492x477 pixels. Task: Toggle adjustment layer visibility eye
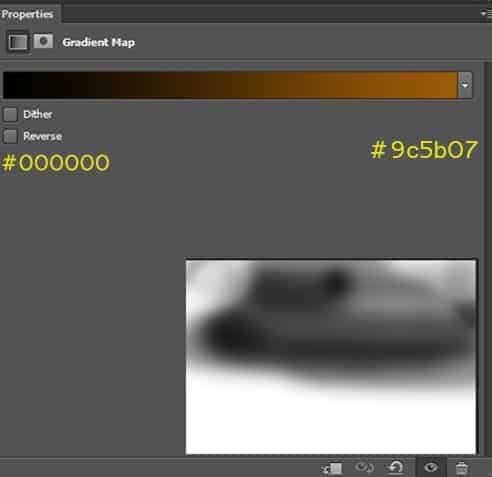431,467
